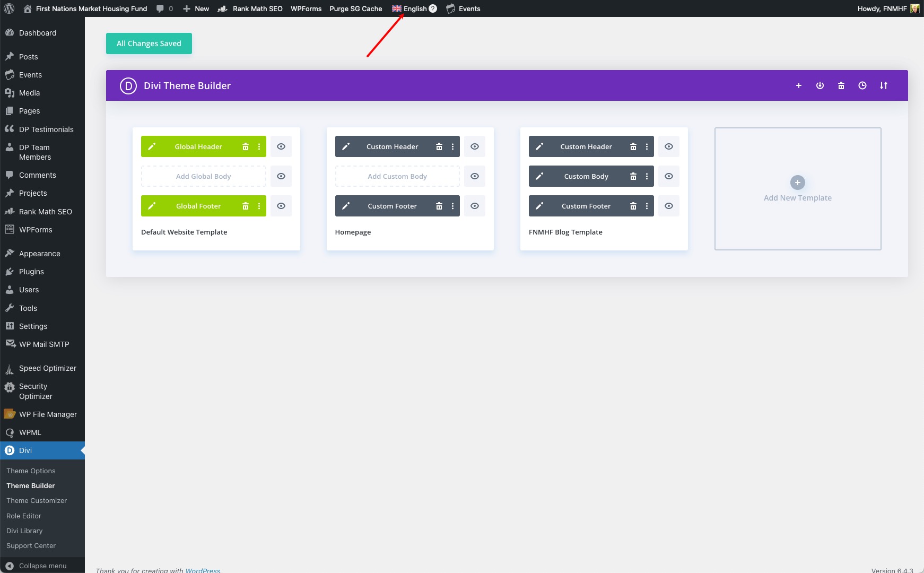The width and height of the screenshot is (924, 573).
Task: Delete the Homepage Custom Header via trash icon
Action: click(x=439, y=146)
